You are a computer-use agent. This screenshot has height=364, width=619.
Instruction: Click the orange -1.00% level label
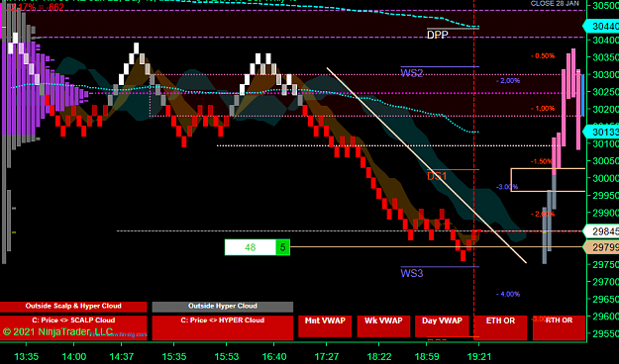coord(543,109)
